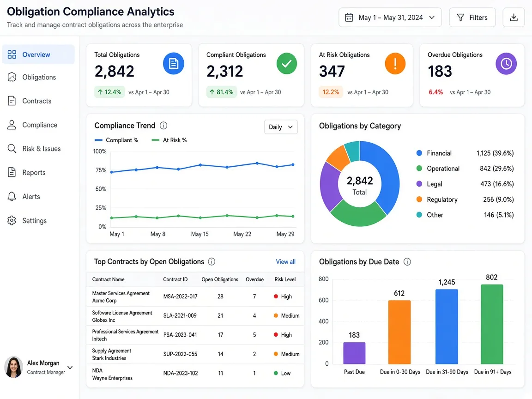Image resolution: width=532 pixels, height=399 pixels.
Task: Open the May 1 – May 31, 2024 date dropdown
Action: (x=390, y=18)
